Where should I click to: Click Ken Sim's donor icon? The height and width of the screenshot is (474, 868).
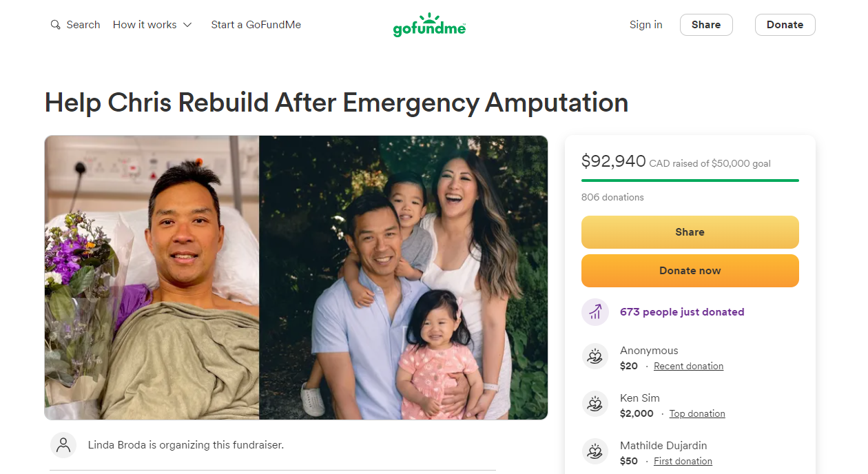[x=595, y=404]
